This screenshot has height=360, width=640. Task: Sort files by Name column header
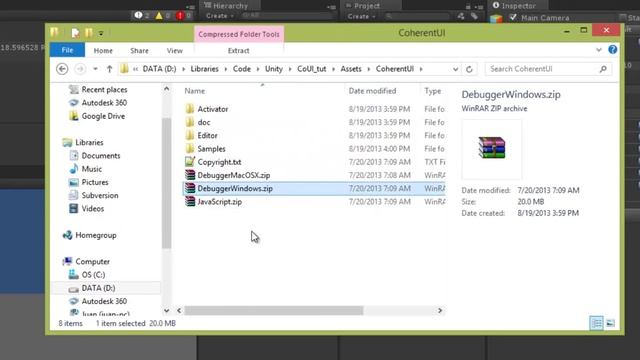click(x=194, y=91)
